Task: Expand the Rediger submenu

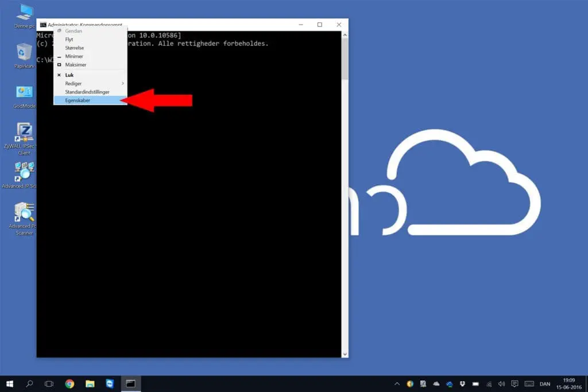Action: pos(73,84)
